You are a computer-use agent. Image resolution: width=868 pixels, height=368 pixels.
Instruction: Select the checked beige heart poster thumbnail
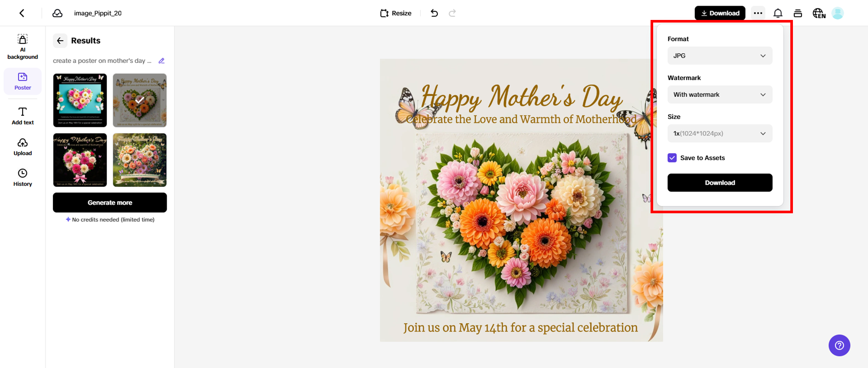pyautogui.click(x=140, y=100)
